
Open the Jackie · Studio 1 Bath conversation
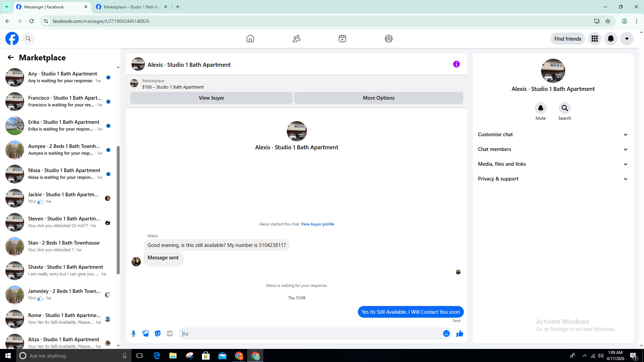[59, 198]
